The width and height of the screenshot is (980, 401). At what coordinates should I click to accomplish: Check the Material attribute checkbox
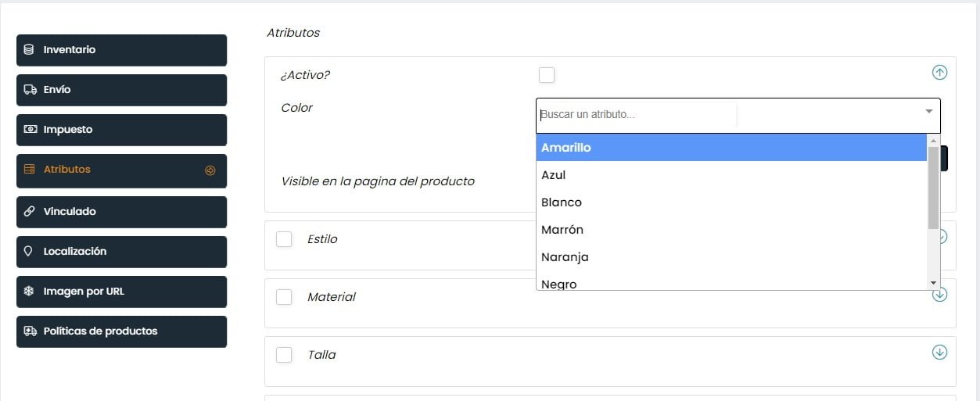point(284,297)
